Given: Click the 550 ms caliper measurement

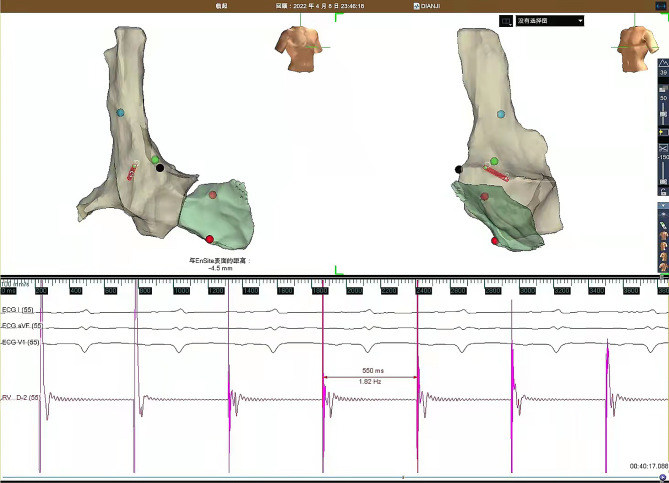Looking at the screenshot, I should coord(373,371).
